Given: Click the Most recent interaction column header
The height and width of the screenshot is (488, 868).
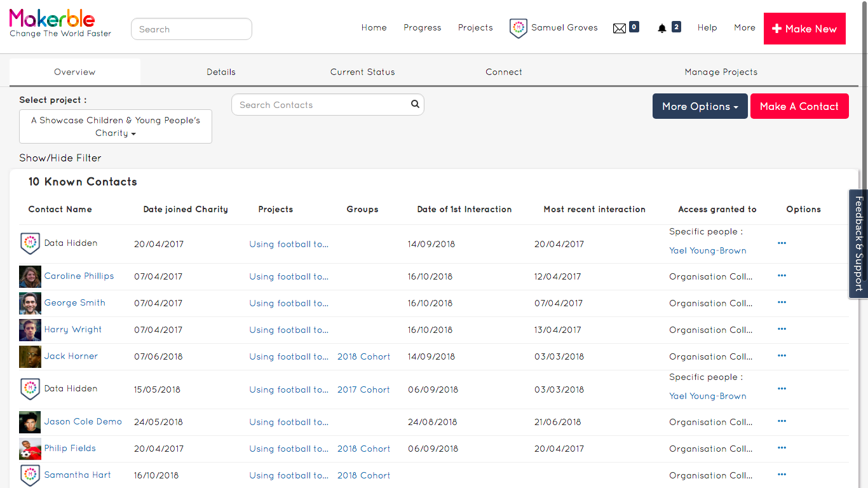Looking at the screenshot, I should click(595, 209).
